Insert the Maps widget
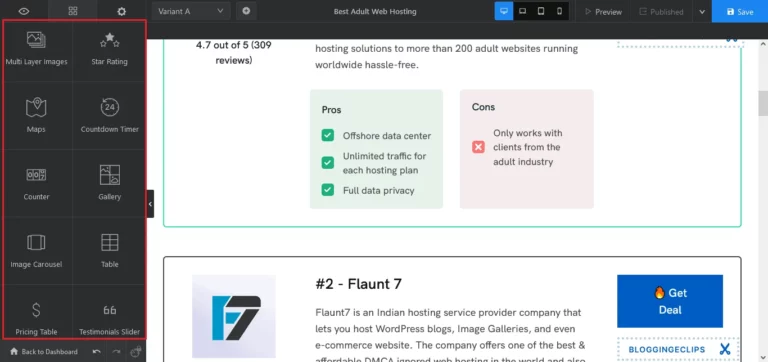Screen dimensions: 768x362 click(36, 115)
